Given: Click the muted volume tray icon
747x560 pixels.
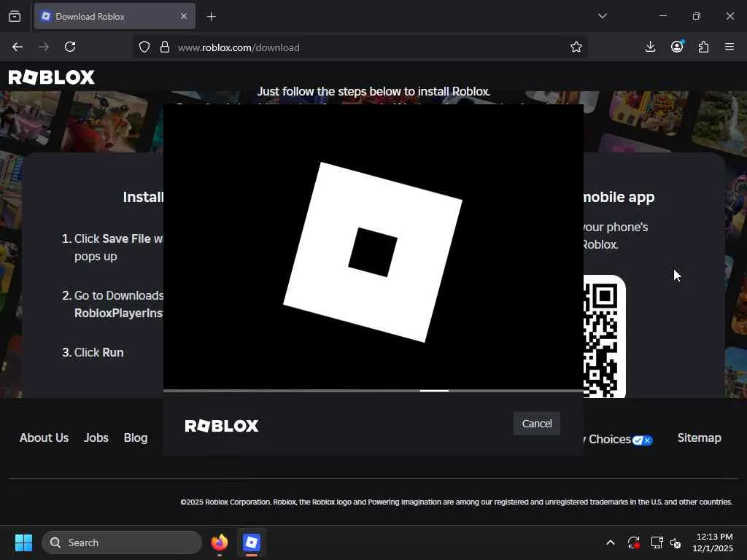Looking at the screenshot, I should tap(676, 542).
